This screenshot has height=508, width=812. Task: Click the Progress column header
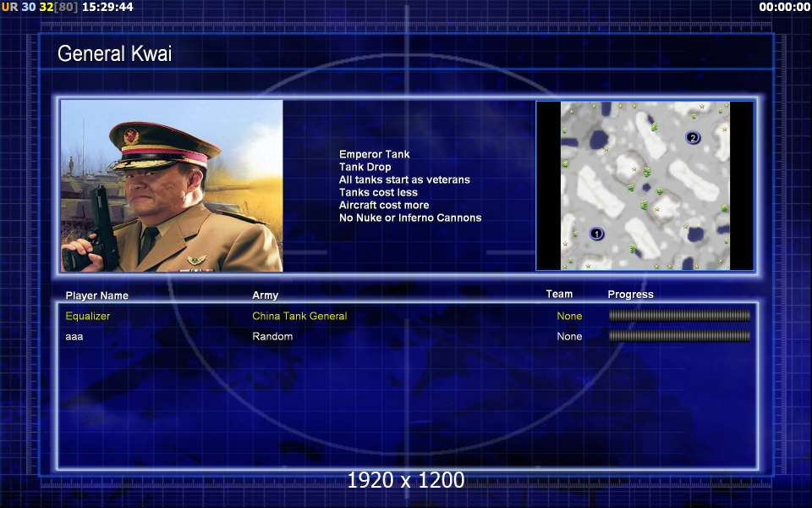point(630,295)
